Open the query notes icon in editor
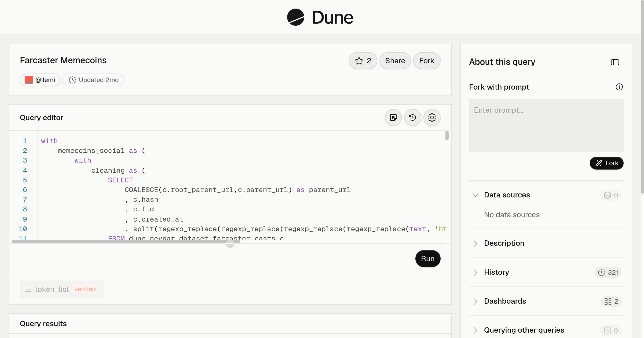The width and height of the screenshot is (644, 338). coord(393,117)
